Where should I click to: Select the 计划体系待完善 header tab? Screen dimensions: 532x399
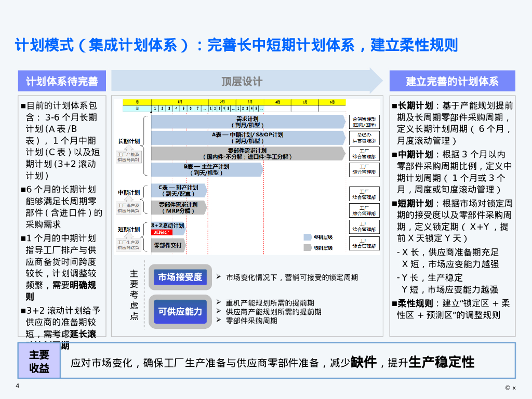click(62, 82)
